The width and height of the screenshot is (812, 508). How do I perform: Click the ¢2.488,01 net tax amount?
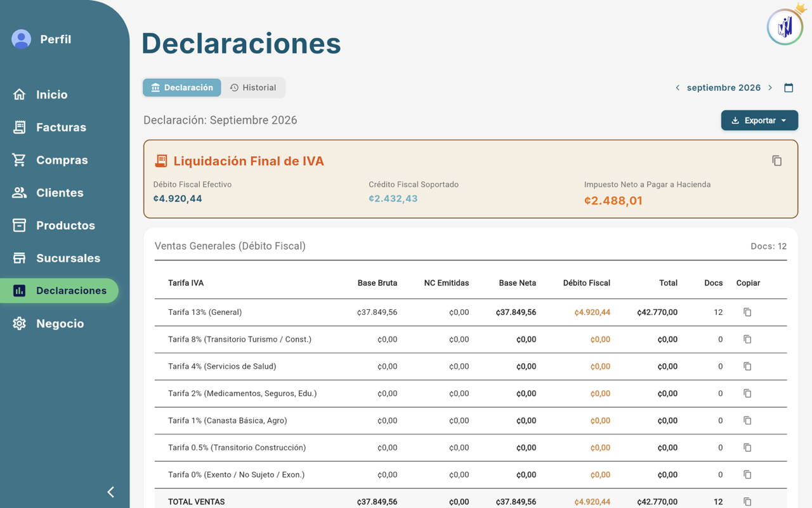coord(613,201)
